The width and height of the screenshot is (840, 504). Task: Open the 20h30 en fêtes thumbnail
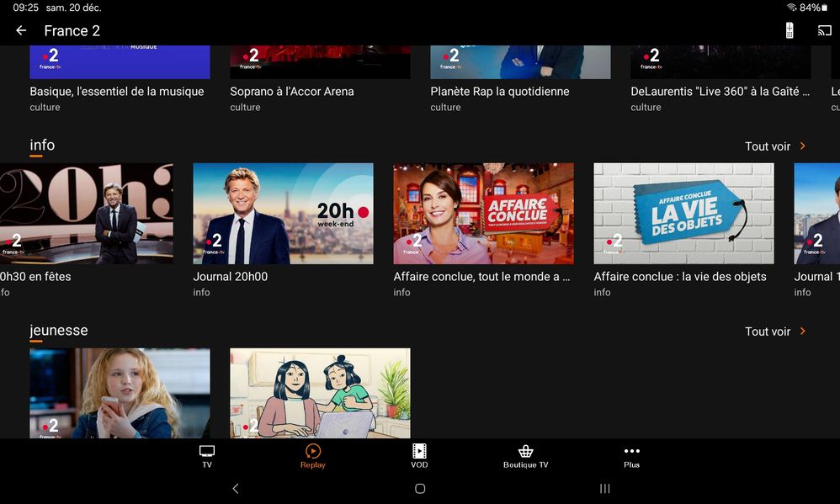click(x=86, y=214)
